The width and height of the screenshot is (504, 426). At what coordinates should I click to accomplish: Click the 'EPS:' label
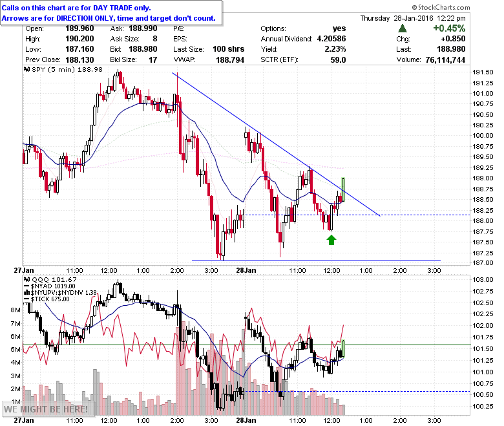(180, 39)
